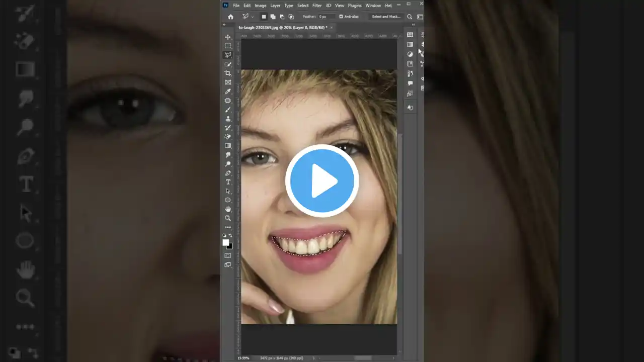Image resolution: width=644 pixels, height=362 pixels.
Task: Open the Image menu
Action: point(260,6)
